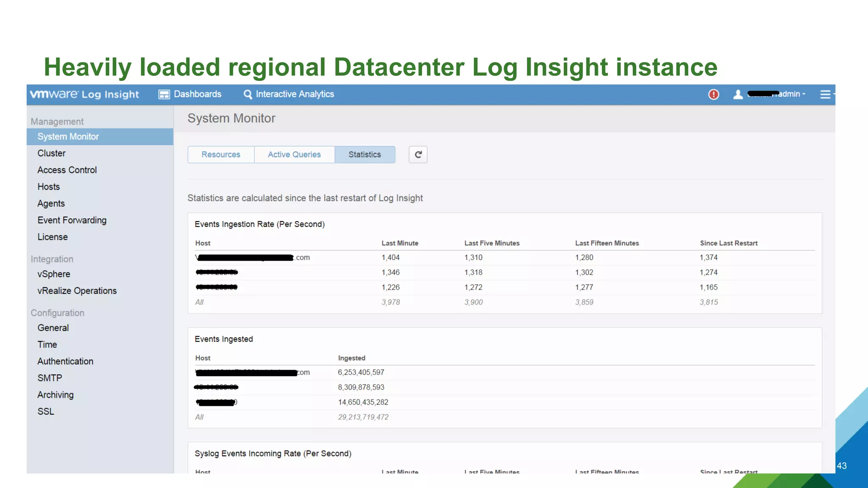Click the Events Ingestion Rate section title
Viewport: 868px width, 488px height.
coord(260,224)
